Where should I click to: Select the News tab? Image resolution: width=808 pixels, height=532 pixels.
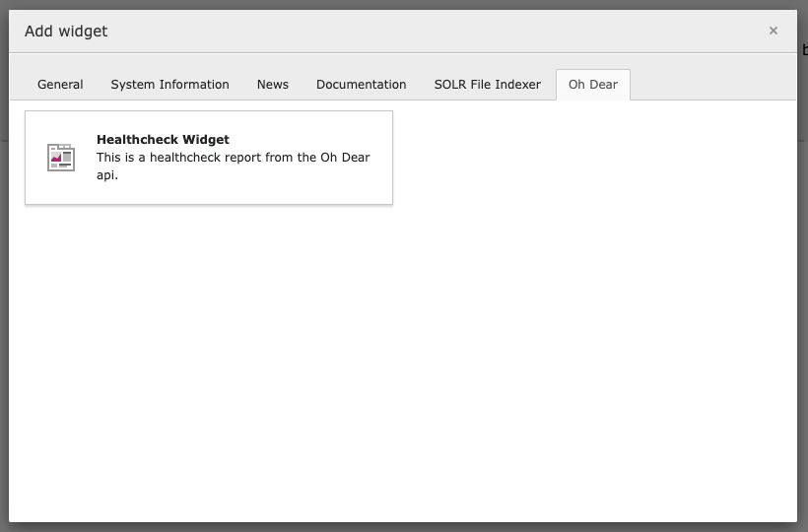[x=273, y=85]
